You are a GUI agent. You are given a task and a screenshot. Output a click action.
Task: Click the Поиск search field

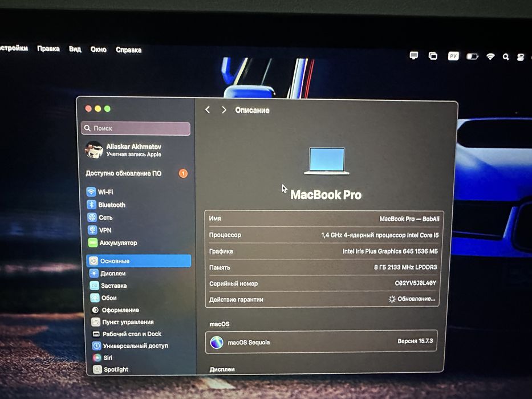pos(136,128)
